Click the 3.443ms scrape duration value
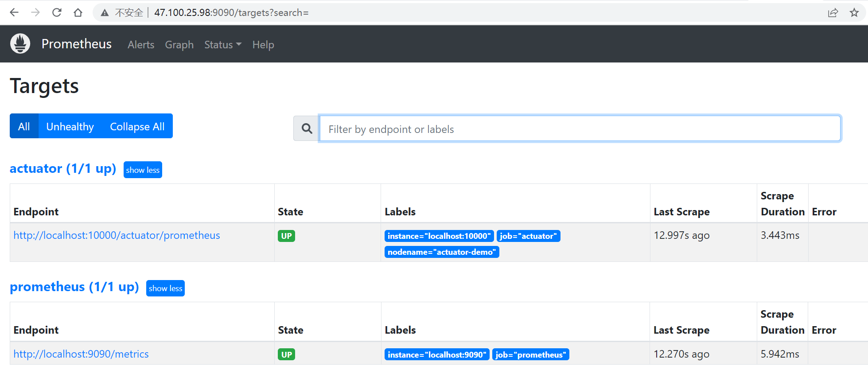Image resolution: width=868 pixels, height=370 pixels. pos(780,235)
